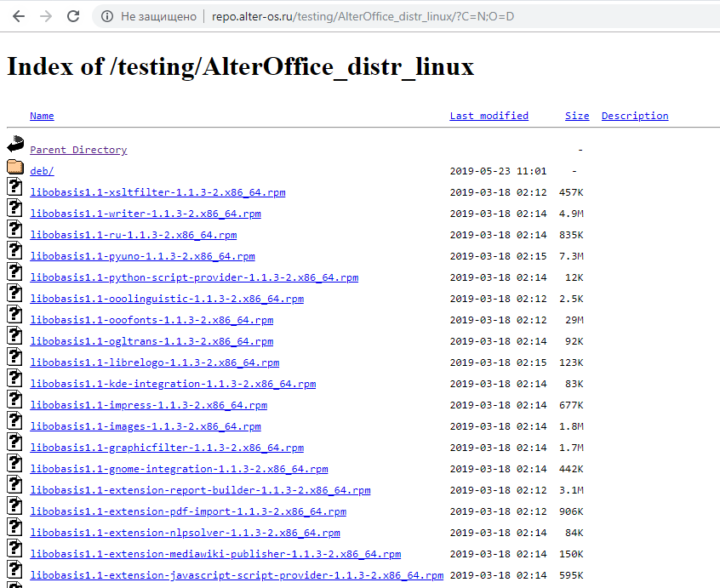Download libobasis1.1-extension-mediawiki-publisher rpm
The image size is (720, 588).
(x=215, y=554)
